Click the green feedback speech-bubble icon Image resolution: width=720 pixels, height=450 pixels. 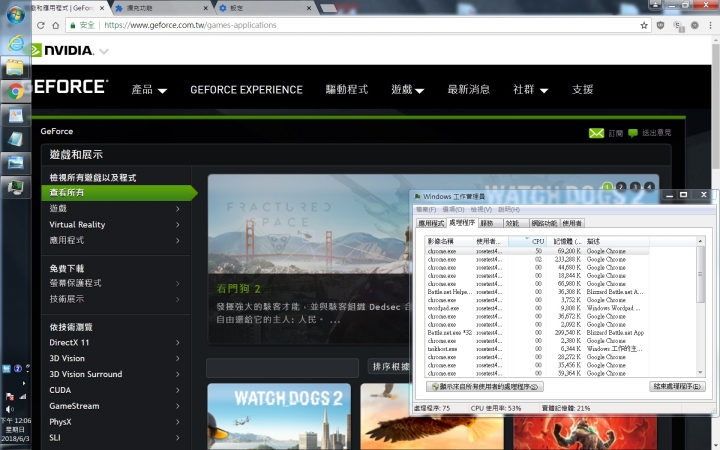point(633,133)
